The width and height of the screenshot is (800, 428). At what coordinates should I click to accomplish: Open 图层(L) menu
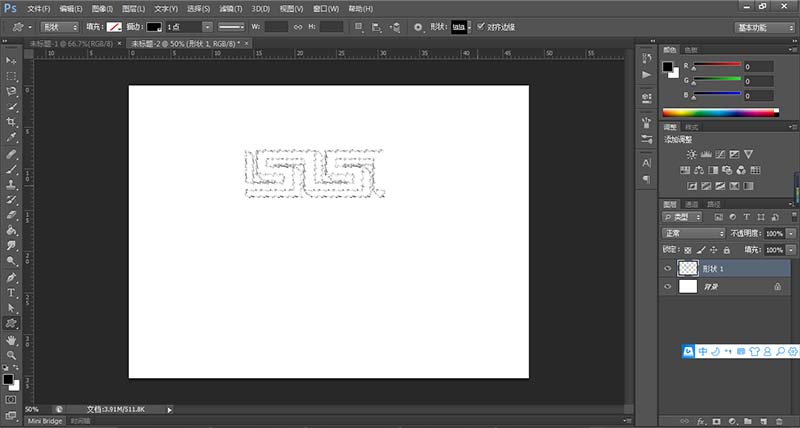pos(134,9)
